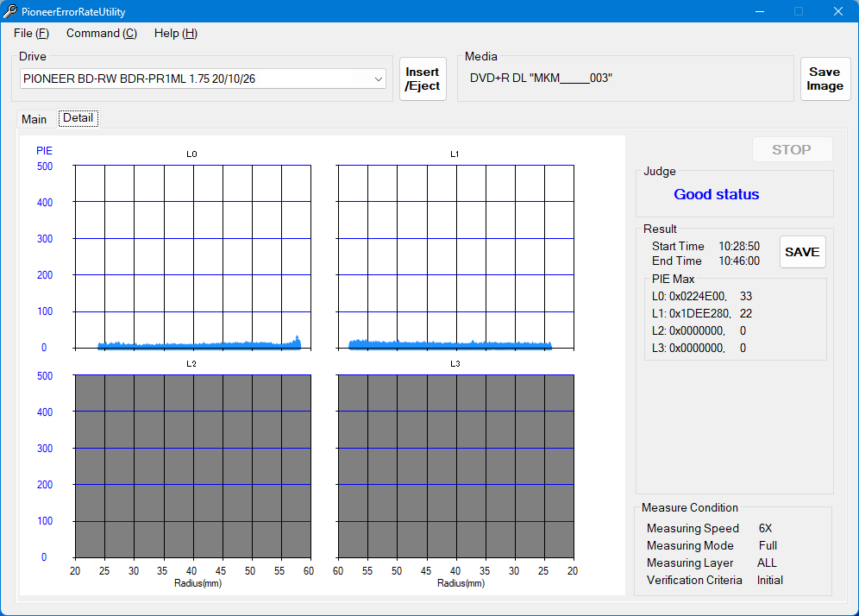Close the PioneerErrorRateUtility window
Screen dimensions: 859x616
837,11
